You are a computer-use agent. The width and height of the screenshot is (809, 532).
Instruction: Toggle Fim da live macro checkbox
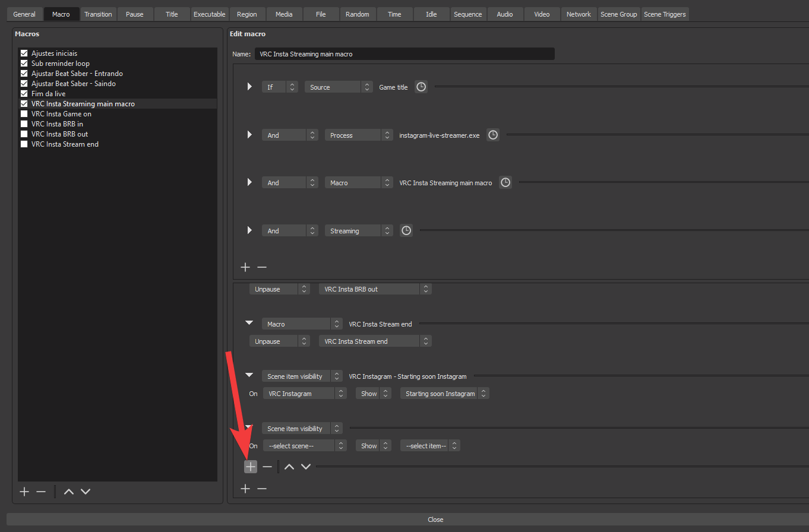click(24, 94)
